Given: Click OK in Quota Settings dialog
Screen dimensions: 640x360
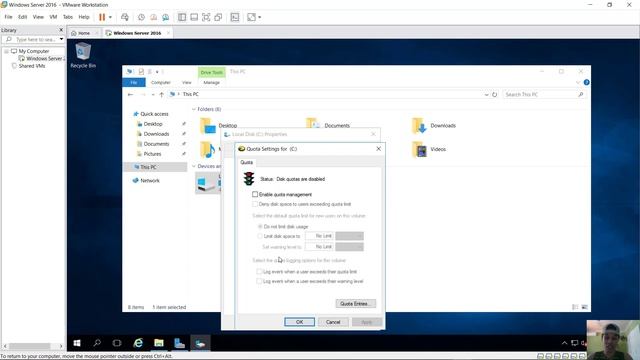Looking at the screenshot, I should tap(299, 322).
